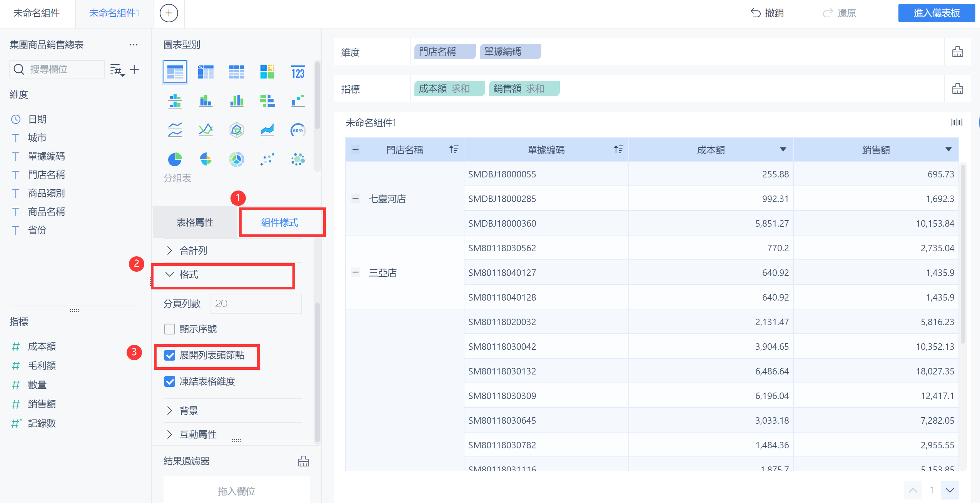The image size is (980, 503).
Task: Open the 成本額 column dropdown arrow
Action: click(x=783, y=149)
